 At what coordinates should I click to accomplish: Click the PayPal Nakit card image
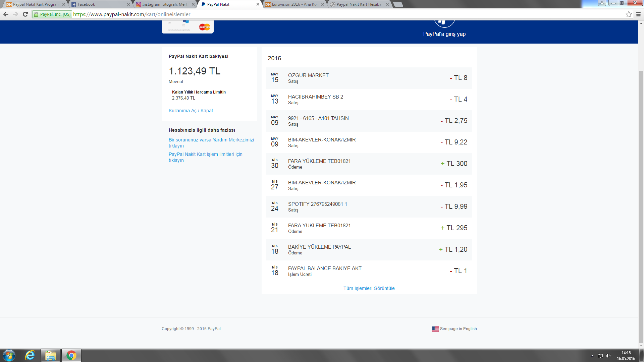click(x=187, y=27)
